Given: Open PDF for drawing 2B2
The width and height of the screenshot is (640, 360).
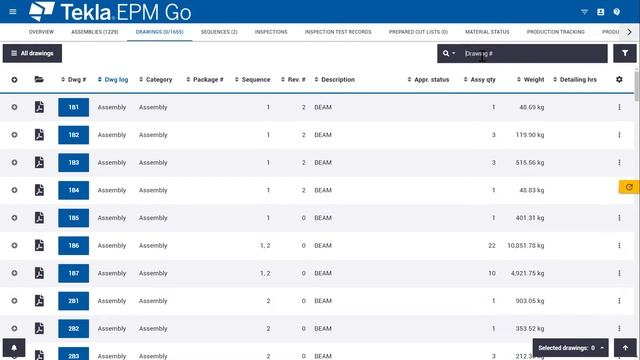Looking at the screenshot, I should point(39,329).
